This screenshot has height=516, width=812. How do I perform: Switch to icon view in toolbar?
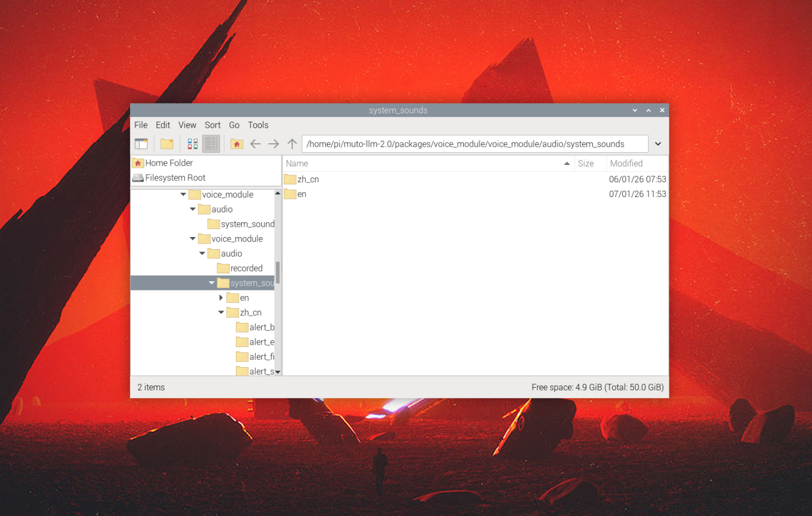click(192, 144)
